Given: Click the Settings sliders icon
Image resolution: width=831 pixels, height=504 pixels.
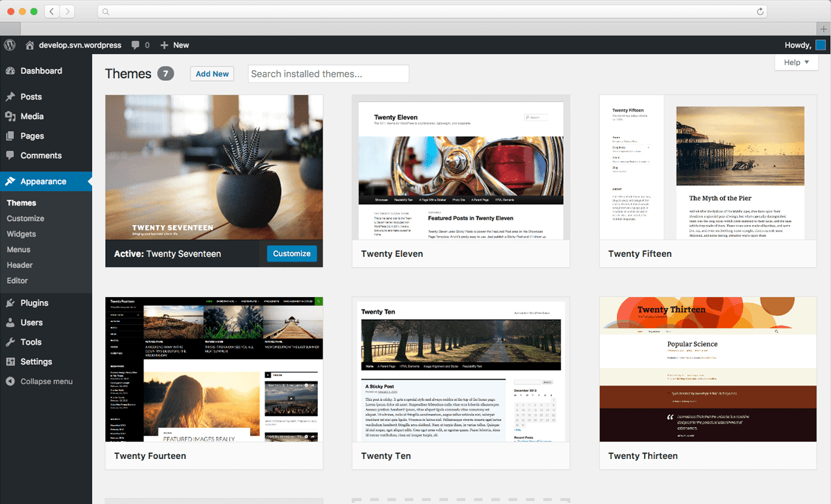Looking at the screenshot, I should pyautogui.click(x=10, y=361).
